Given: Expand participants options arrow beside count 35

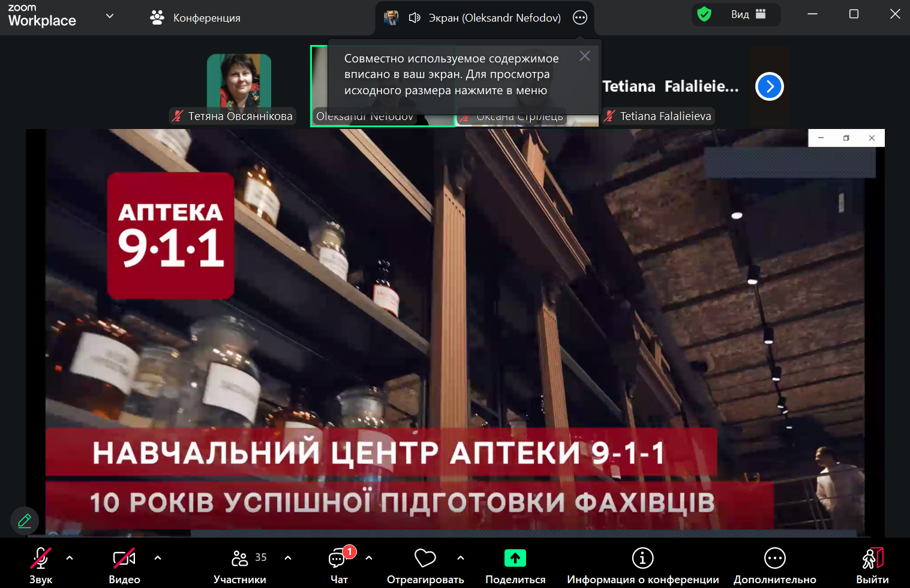Looking at the screenshot, I should (x=288, y=558).
